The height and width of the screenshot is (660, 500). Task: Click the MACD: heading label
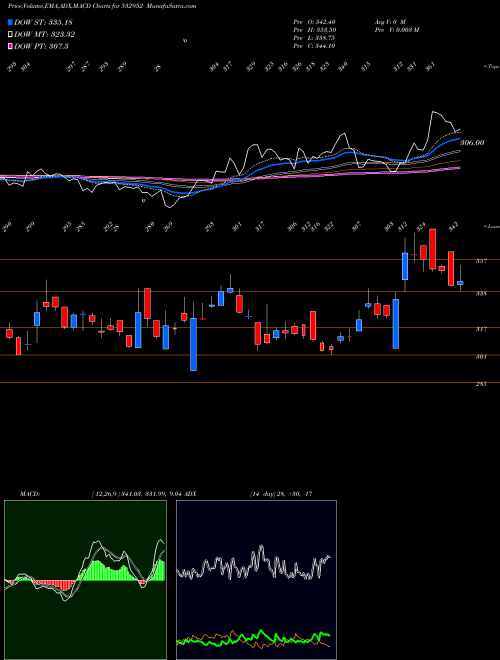[29, 494]
